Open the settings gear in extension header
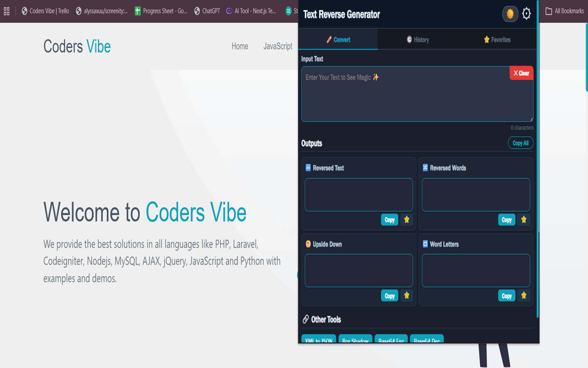Screen dimensions: 588x368 526,14
